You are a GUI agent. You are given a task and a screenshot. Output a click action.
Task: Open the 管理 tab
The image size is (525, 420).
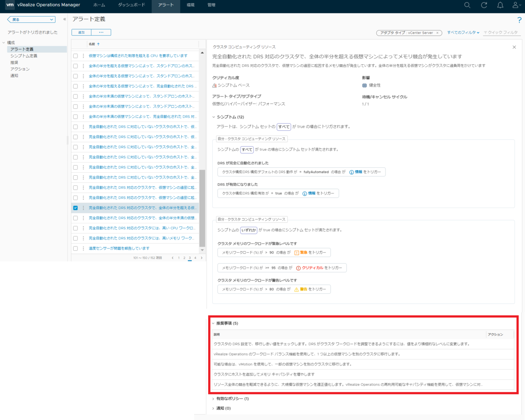tap(211, 5)
